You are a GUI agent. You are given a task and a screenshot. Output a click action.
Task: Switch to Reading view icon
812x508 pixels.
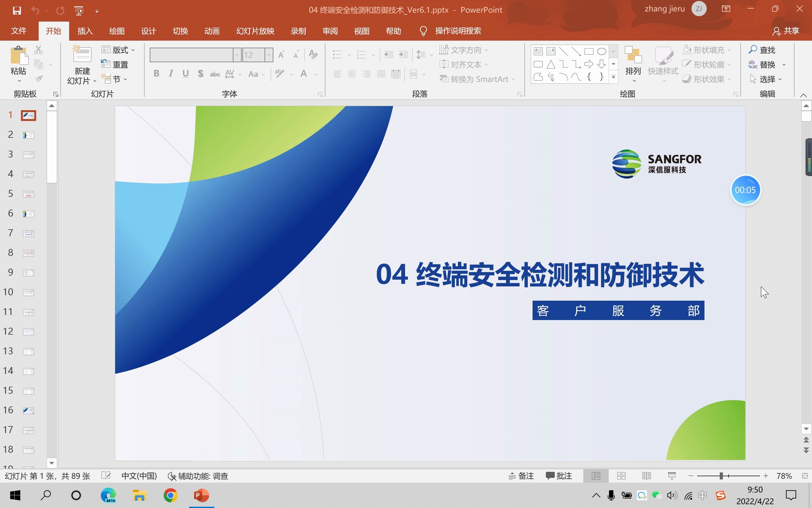(x=646, y=476)
